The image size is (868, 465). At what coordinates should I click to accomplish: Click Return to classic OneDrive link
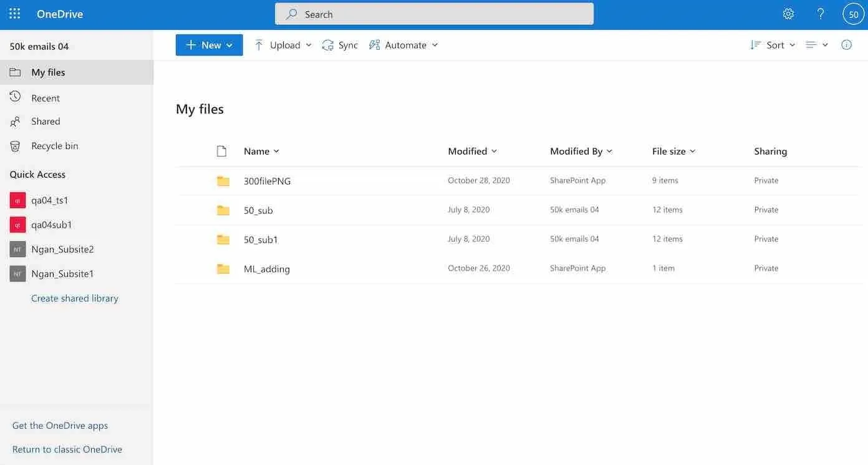tap(67, 449)
